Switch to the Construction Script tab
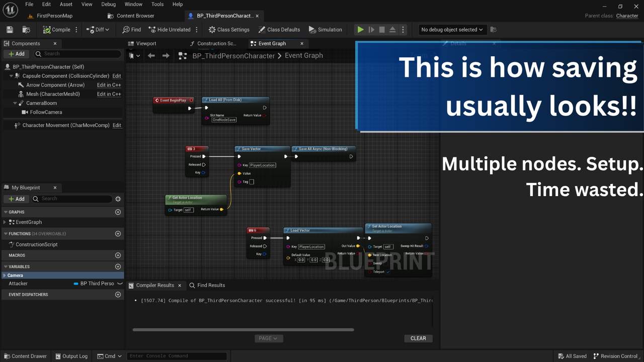This screenshot has height=362, width=644. (216, 44)
